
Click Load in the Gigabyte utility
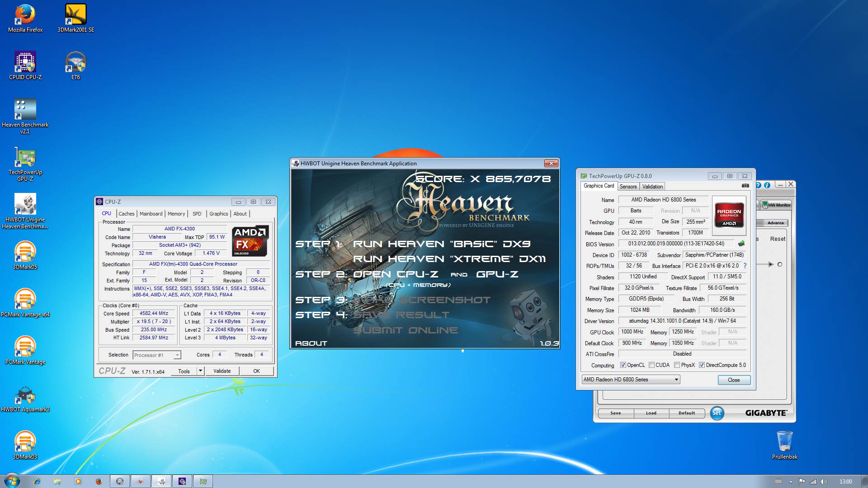click(651, 413)
